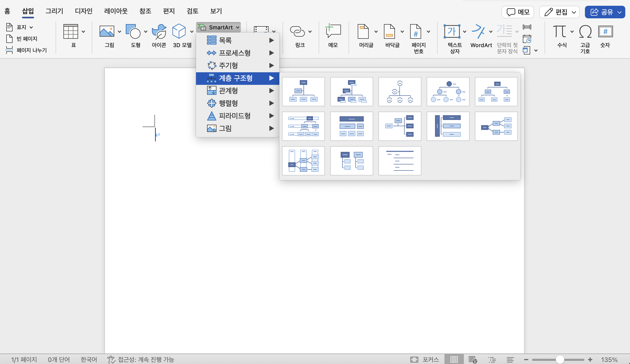Click the 아이콘 (icons) duck button
The width and height of the screenshot is (630, 364).
point(159,32)
